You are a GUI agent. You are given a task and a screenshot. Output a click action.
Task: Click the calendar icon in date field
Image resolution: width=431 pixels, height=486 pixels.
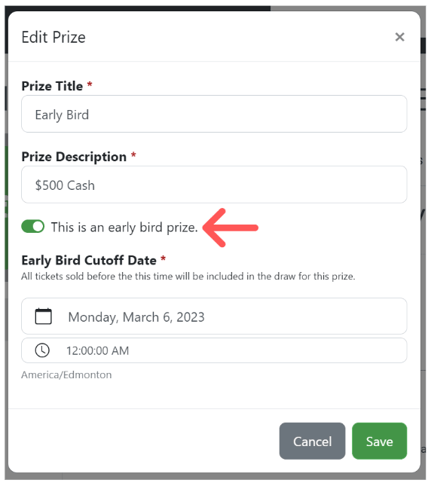tap(43, 316)
